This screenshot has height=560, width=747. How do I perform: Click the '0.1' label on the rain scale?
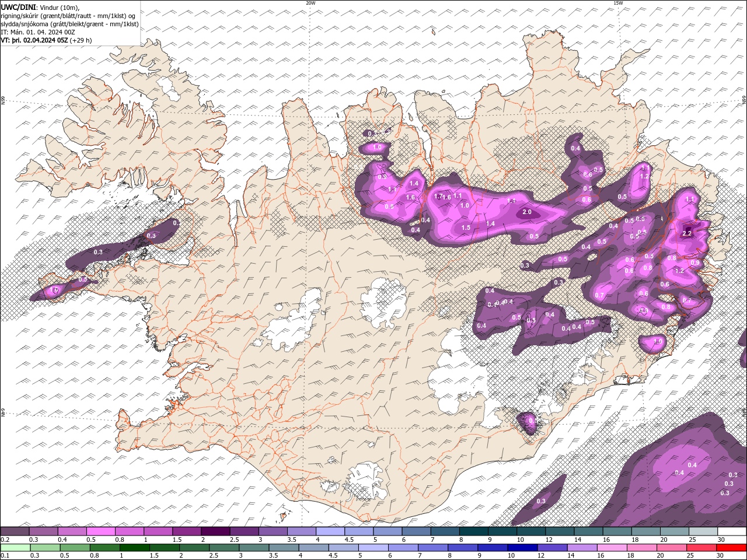tap(4, 555)
